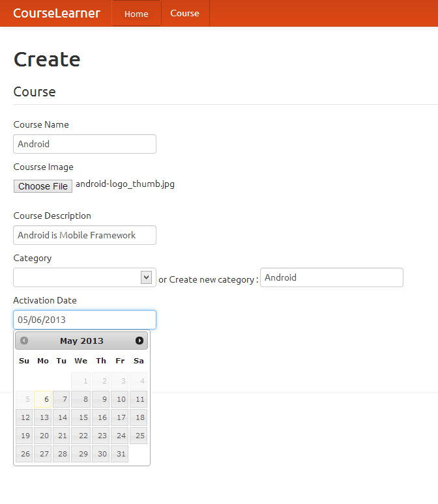Focus the Course Description field
This screenshot has width=438, height=504.
pos(85,235)
